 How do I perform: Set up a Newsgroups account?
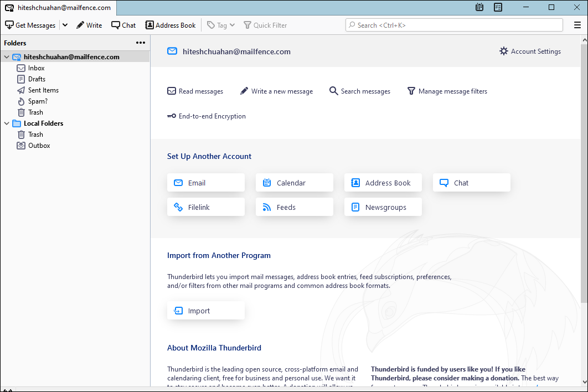point(383,207)
